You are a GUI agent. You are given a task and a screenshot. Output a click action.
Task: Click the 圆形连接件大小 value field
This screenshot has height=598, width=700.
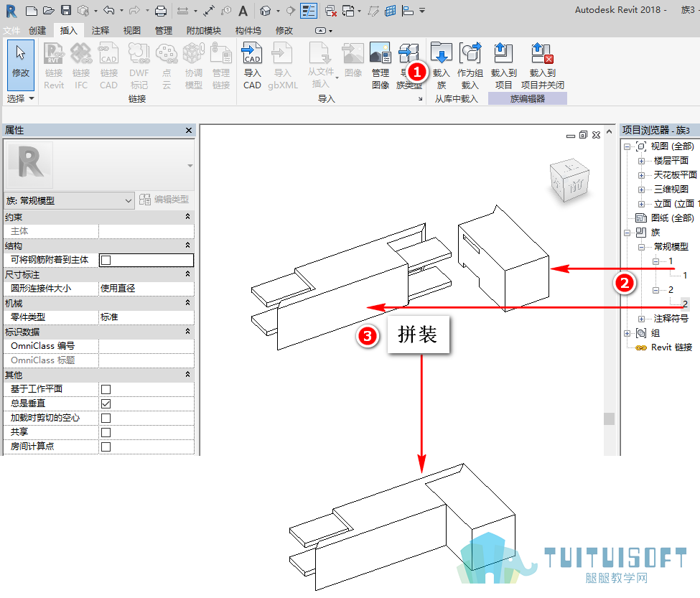click(x=146, y=289)
